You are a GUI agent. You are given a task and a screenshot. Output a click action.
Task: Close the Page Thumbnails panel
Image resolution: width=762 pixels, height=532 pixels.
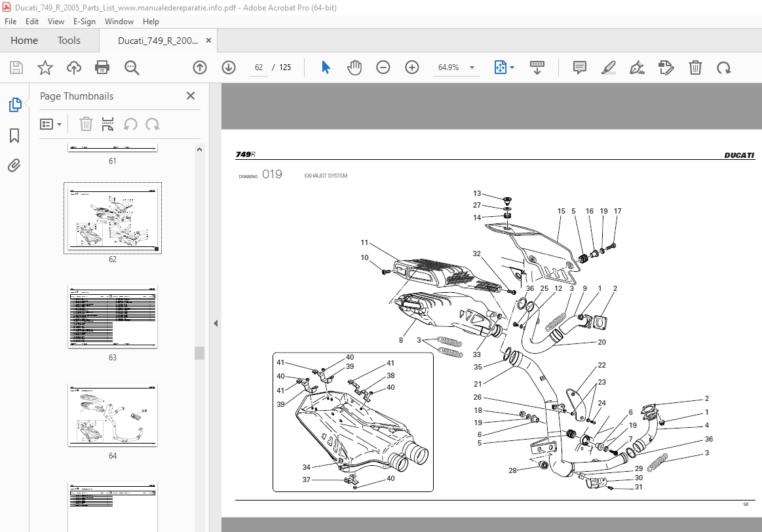tap(191, 96)
